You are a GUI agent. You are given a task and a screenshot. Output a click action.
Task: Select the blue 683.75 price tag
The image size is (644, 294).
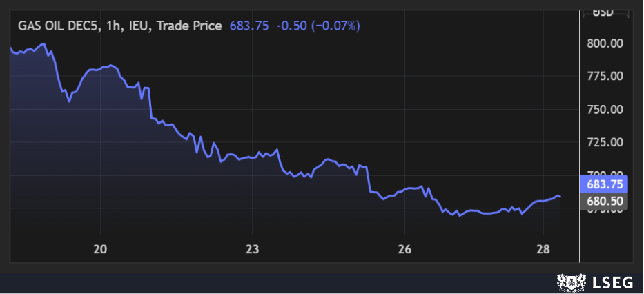605,184
